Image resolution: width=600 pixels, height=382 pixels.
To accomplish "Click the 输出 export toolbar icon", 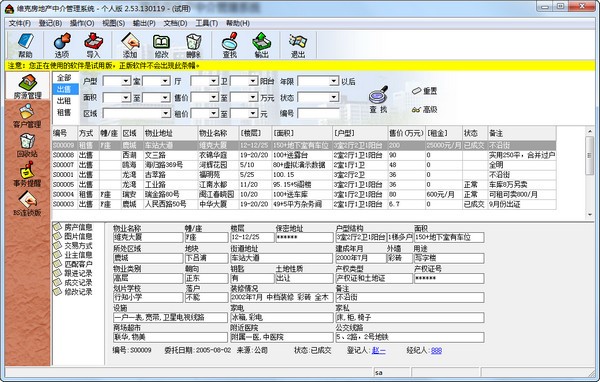I will click(x=261, y=45).
